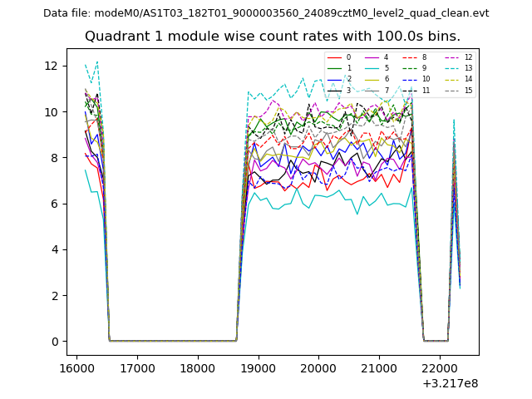532x399 pixels.
Task: Click the y-axis tick label 12
Action: (51, 66)
